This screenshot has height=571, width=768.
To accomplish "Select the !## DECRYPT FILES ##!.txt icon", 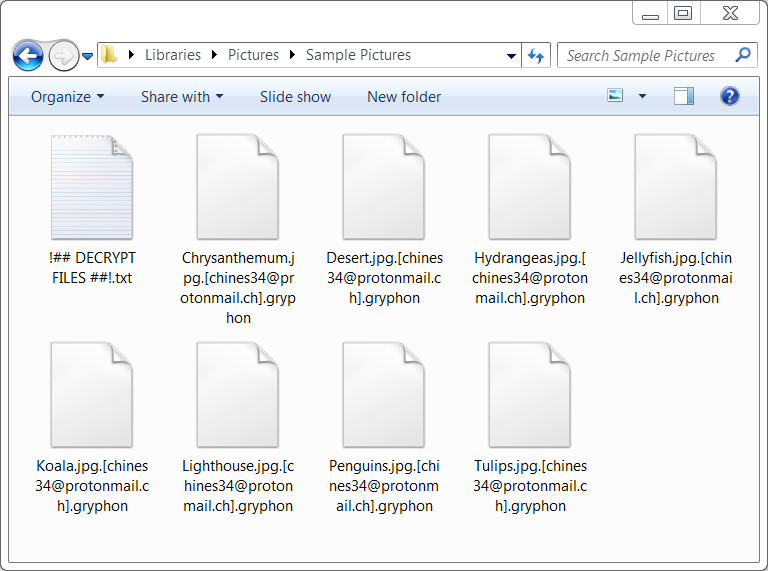I will pyautogui.click(x=92, y=187).
